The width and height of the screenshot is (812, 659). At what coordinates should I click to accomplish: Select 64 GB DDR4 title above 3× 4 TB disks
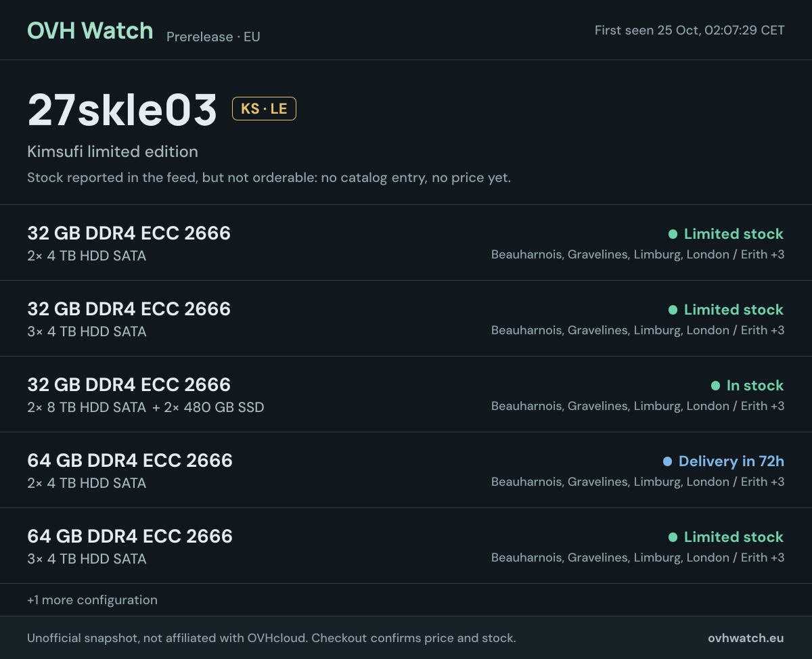130,537
